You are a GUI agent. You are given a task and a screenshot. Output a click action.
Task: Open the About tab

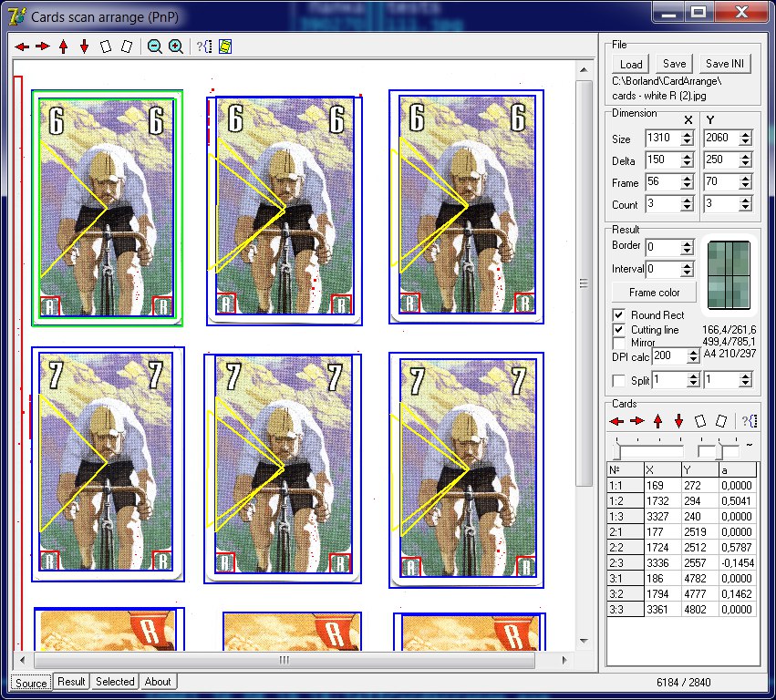click(x=158, y=681)
